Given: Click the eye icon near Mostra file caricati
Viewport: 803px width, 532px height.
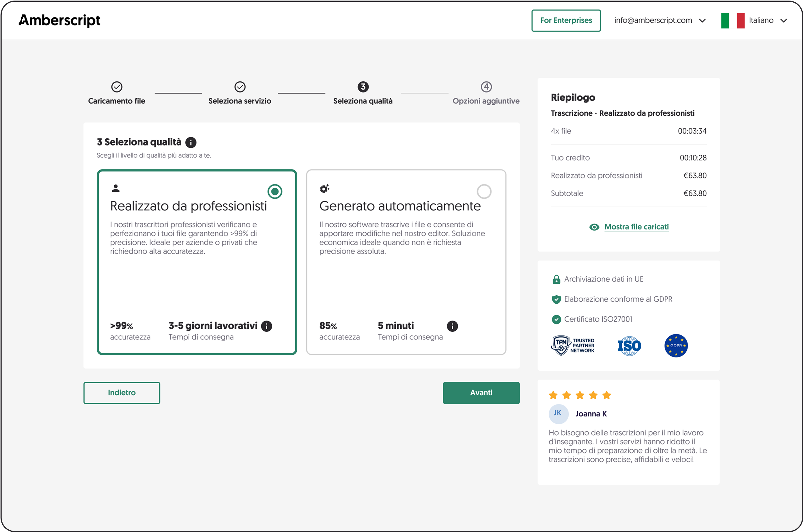Looking at the screenshot, I should pyautogui.click(x=594, y=227).
